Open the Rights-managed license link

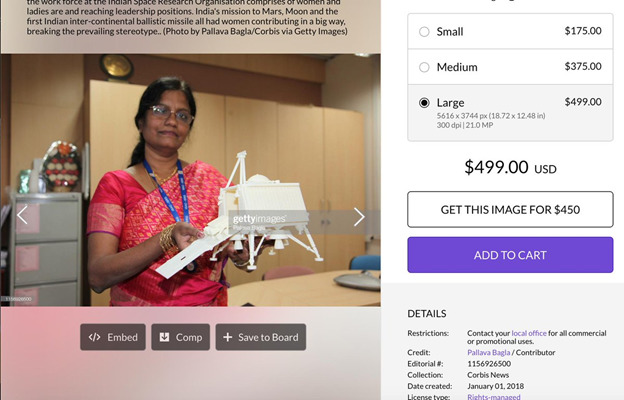[493, 397]
